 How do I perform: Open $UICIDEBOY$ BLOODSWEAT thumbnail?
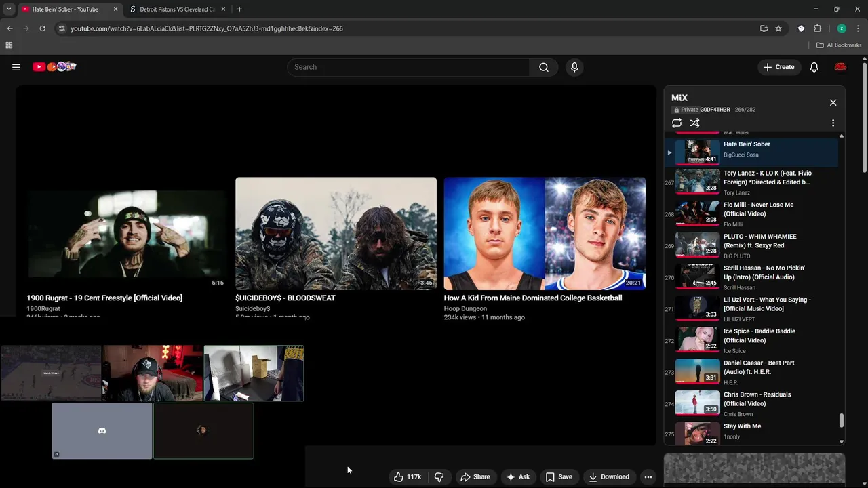336,234
